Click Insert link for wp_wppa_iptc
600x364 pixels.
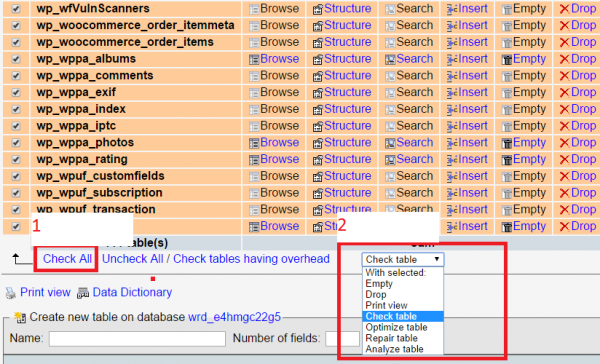(x=473, y=126)
